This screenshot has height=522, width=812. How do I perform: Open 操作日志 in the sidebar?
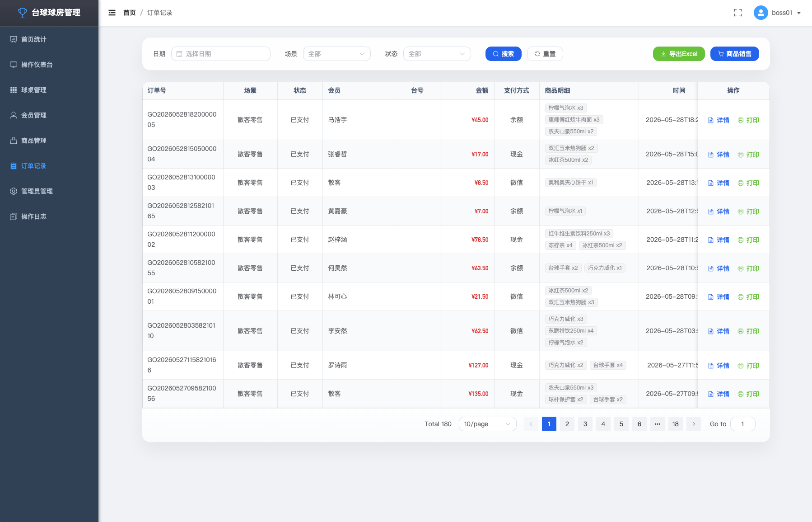[49, 216]
